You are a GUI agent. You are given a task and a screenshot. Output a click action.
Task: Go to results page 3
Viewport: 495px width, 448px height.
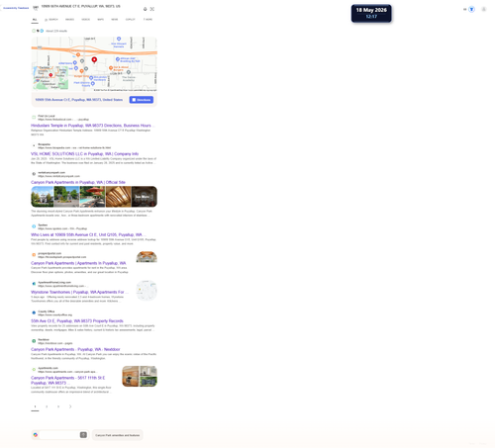[58, 406]
